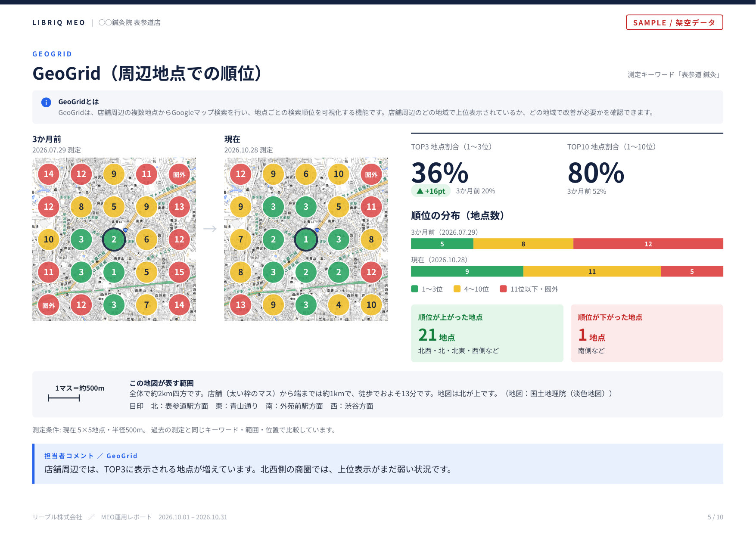Click rank 6 circle on the 現在 map

pos(306,174)
